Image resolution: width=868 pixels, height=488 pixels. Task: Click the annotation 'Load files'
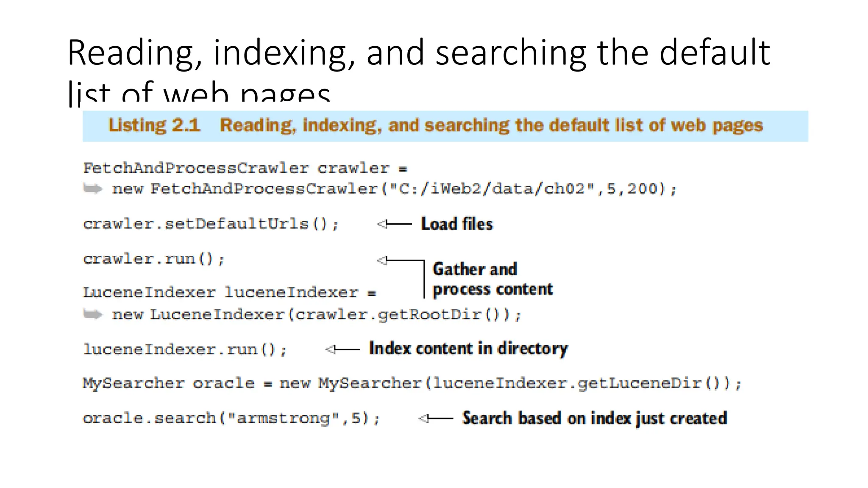click(457, 224)
